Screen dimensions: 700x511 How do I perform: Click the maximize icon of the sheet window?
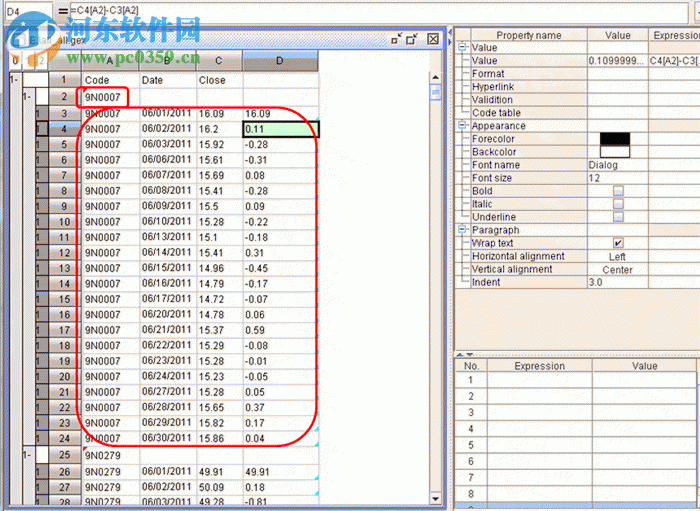[414, 38]
